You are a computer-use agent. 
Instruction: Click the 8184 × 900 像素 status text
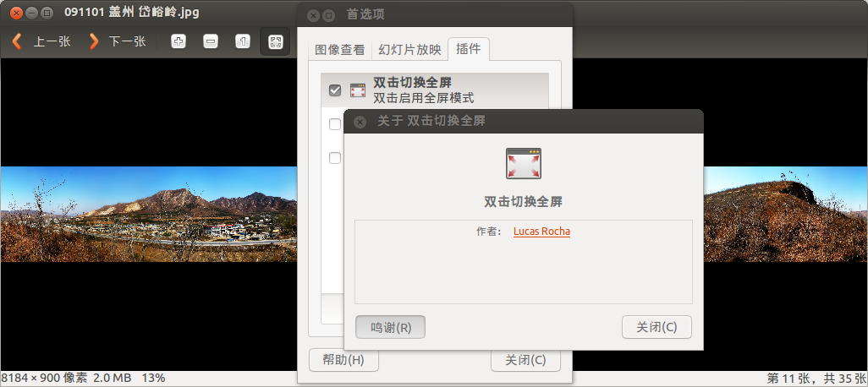coord(45,379)
